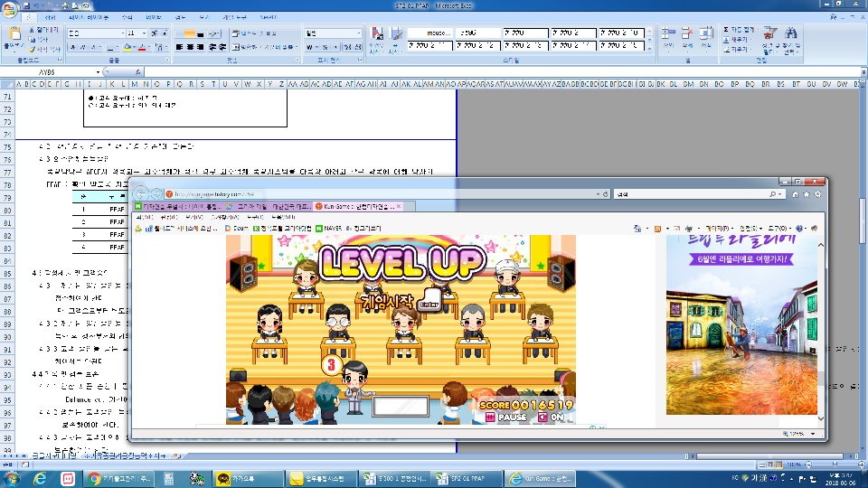Click the Windows Start button
Image resolution: width=868 pixels, height=488 pixels.
pos(11,479)
